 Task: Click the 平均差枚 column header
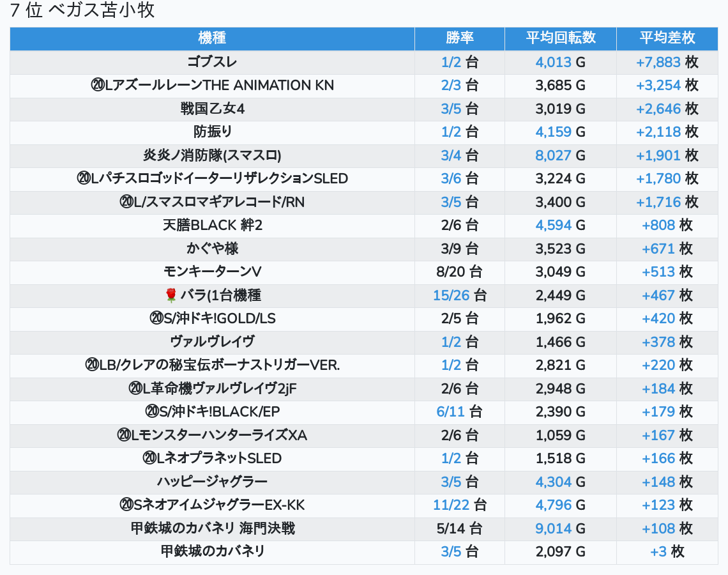667,38
